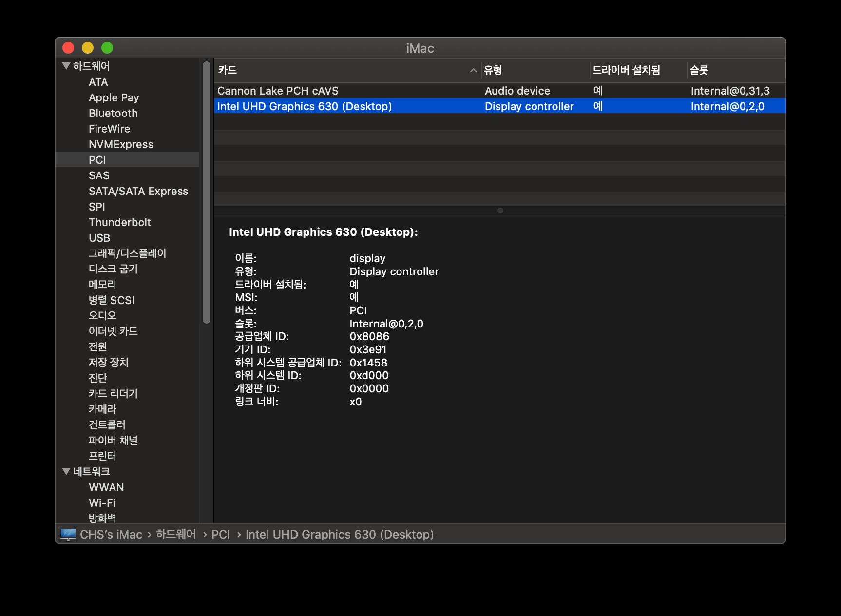Select Apple Pay in the sidebar
The image size is (841, 616).
pos(114,97)
